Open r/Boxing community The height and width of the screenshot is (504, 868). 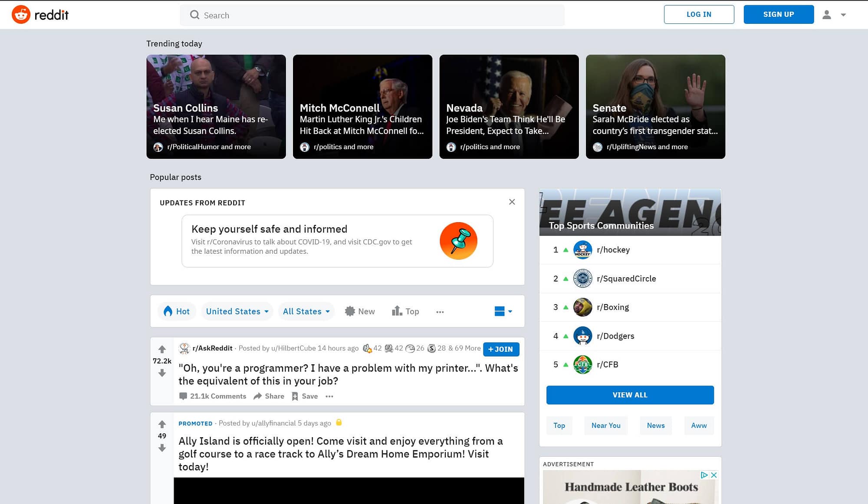(612, 307)
